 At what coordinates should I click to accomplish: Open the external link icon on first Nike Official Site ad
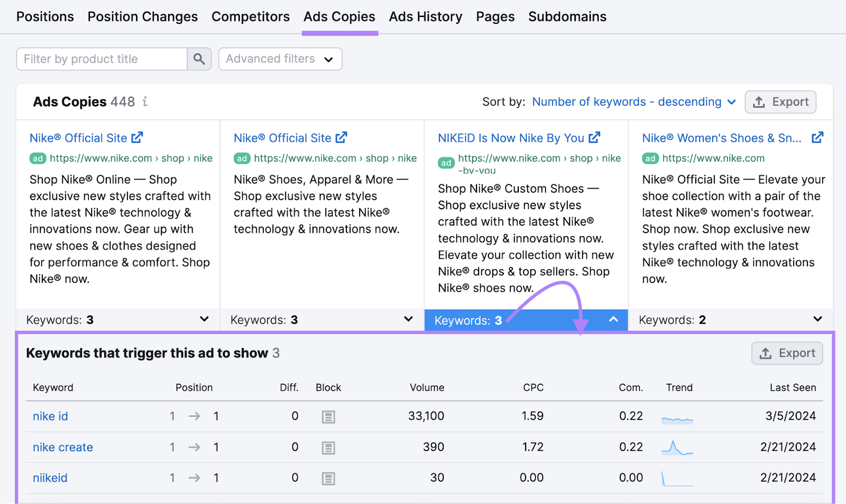point(136,137)
